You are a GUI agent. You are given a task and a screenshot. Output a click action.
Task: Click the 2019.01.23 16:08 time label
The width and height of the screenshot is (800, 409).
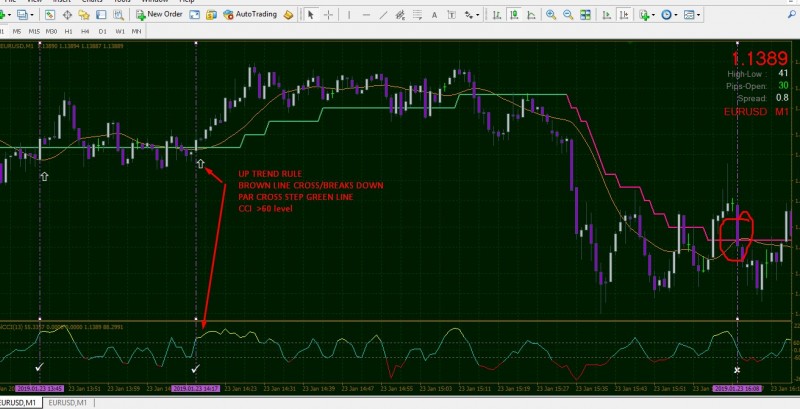tap(737, 389)
